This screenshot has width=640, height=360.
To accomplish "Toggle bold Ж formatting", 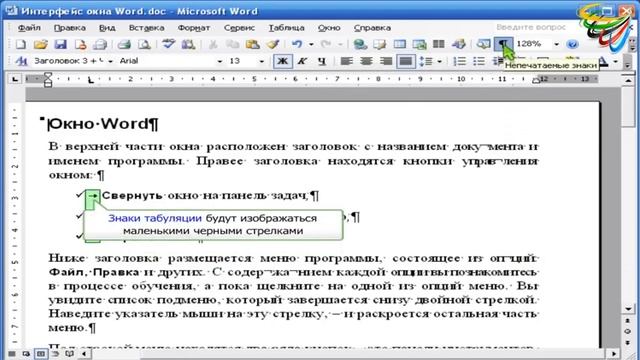I will coord(282,62).
